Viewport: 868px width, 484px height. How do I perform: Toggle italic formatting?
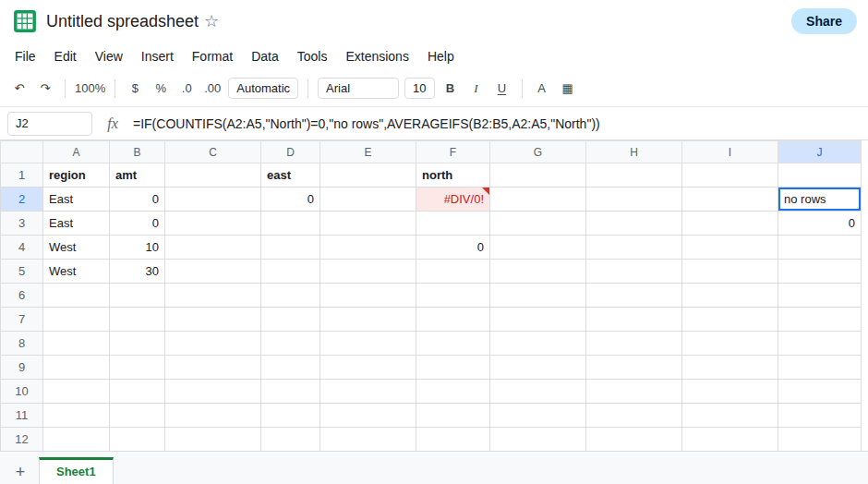pos(476,88)
